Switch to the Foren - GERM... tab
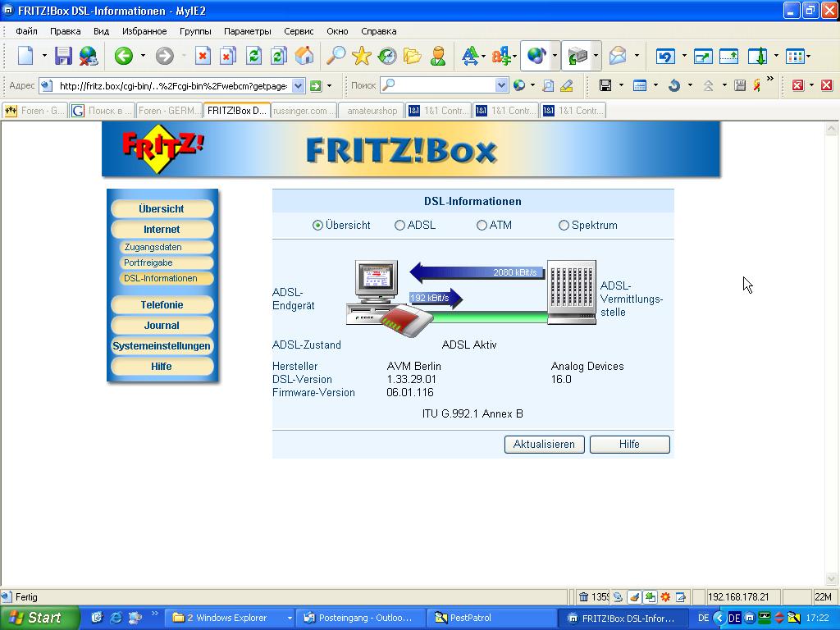840x630 pixels. pos(169,111)
